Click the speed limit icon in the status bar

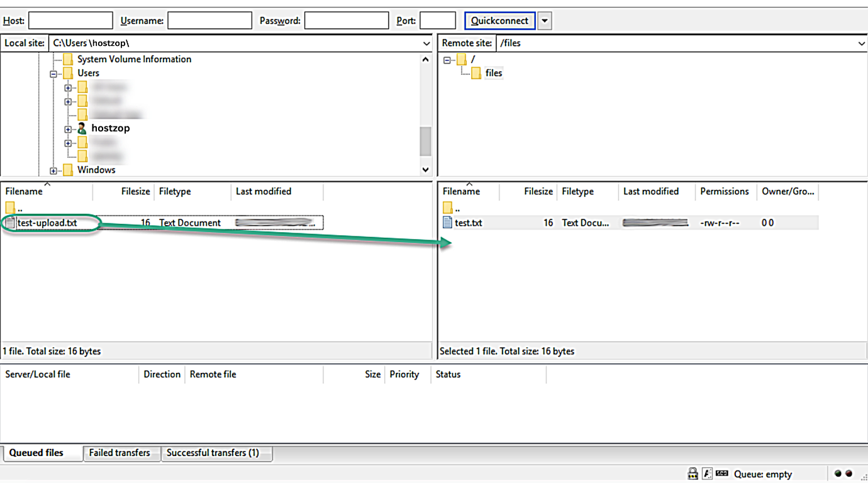pyautogui.click(x=721, y=474)
